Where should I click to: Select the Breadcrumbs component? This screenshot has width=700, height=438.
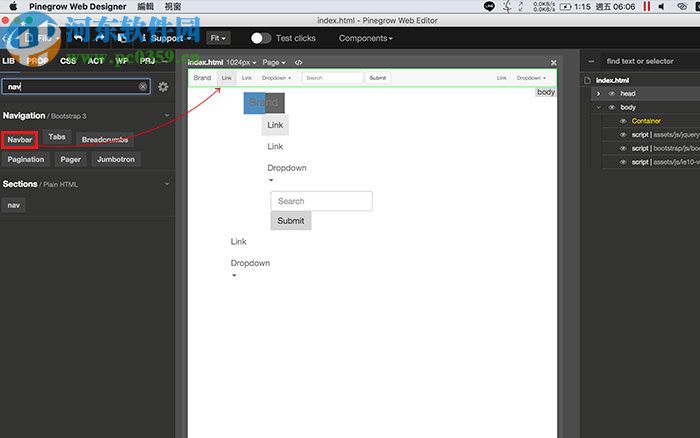[105, 140]
